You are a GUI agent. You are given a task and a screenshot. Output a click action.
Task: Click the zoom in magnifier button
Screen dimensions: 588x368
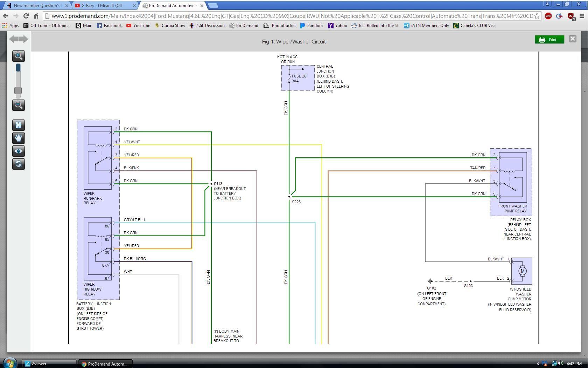[x=19, y=56]
